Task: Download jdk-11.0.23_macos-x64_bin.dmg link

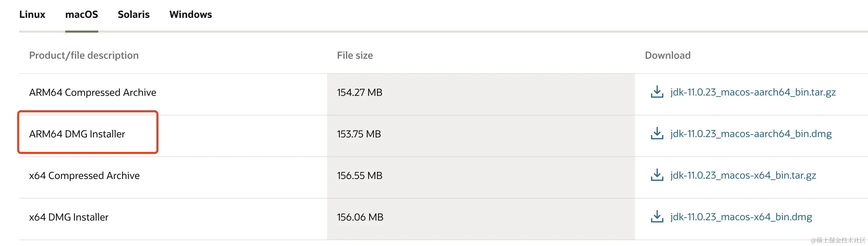Action: [x=741, y=217]
